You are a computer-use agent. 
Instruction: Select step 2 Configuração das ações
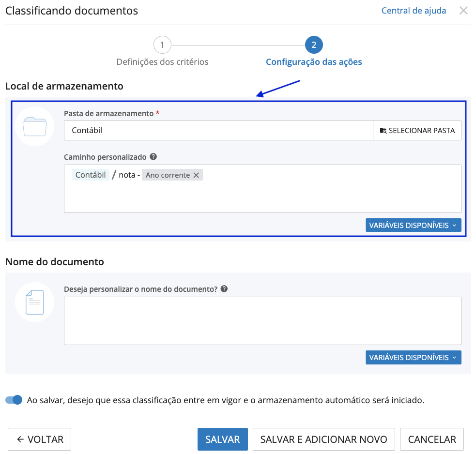click(x=314, y=45)
